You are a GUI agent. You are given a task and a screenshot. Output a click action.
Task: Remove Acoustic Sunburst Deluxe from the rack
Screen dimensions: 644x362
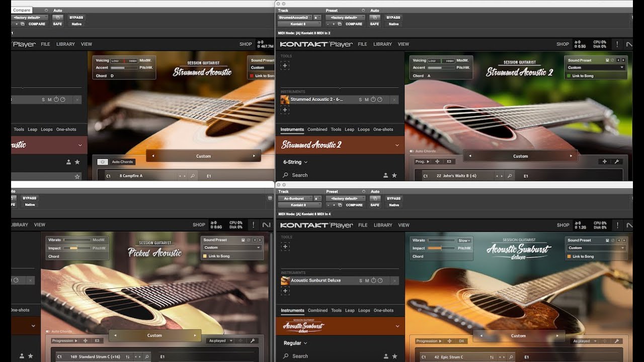pos(394,281)
